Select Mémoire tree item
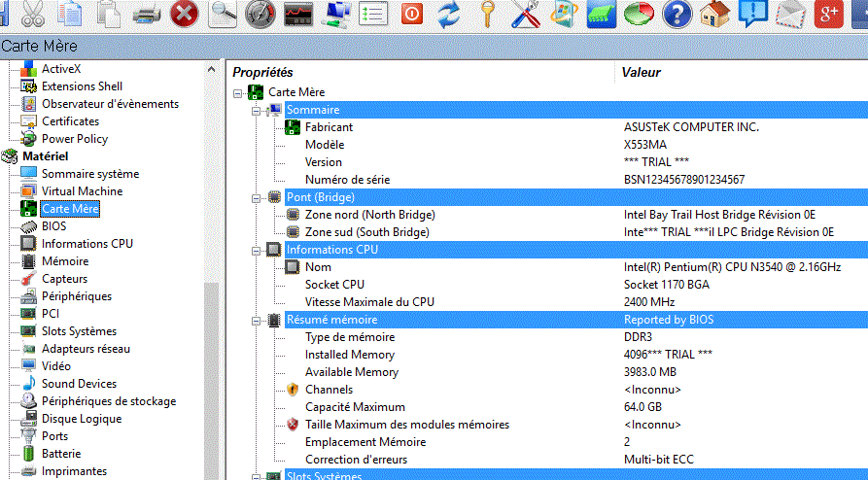This screenshot has width=868, height=480. tap(65, 261)
